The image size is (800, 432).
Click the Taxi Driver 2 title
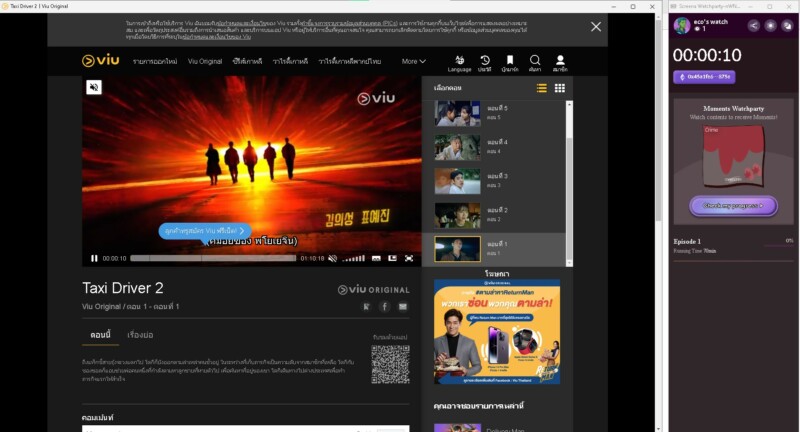click(x=123, y=288)
